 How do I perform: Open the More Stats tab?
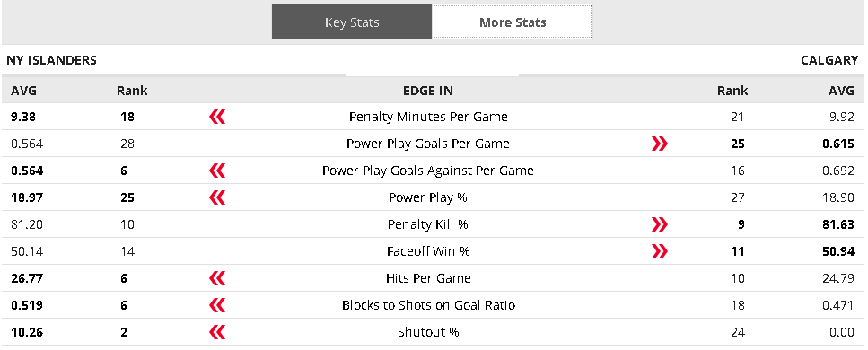coord(513,22)
